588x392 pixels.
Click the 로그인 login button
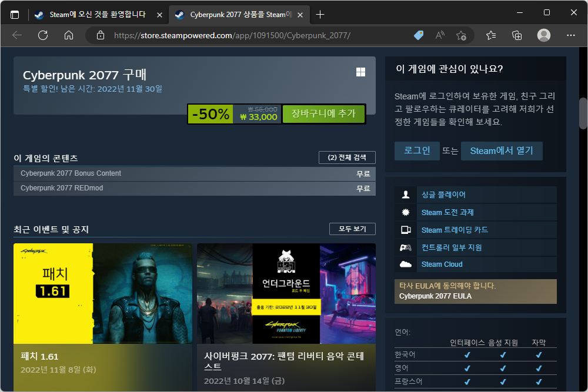tap(417, 150)
